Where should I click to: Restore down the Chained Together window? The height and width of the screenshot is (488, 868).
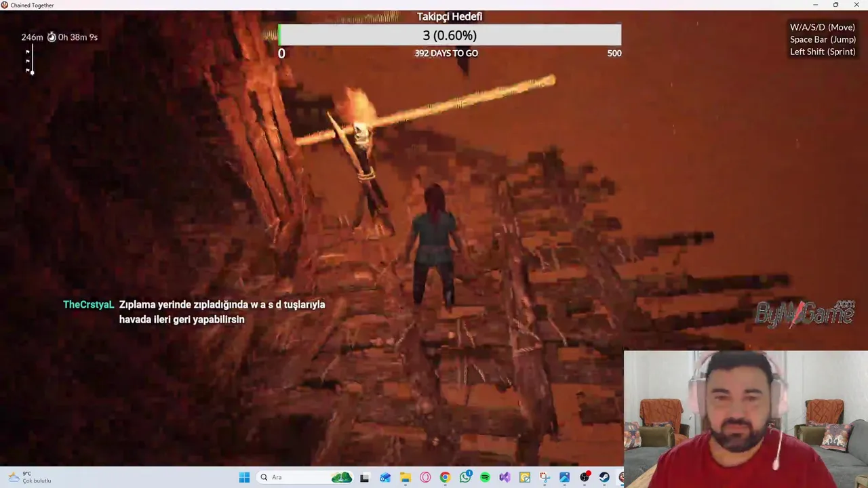835,5
